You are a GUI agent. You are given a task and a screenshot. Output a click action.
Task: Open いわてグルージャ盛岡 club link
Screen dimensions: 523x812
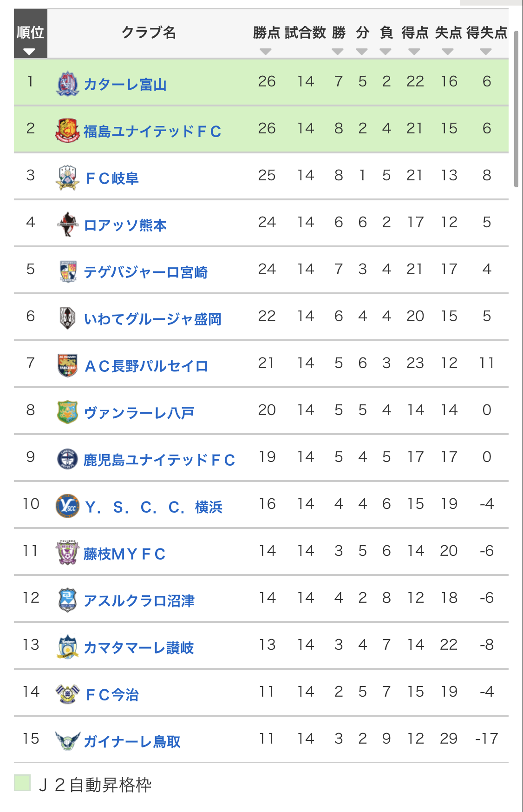[x=152, y=319]
